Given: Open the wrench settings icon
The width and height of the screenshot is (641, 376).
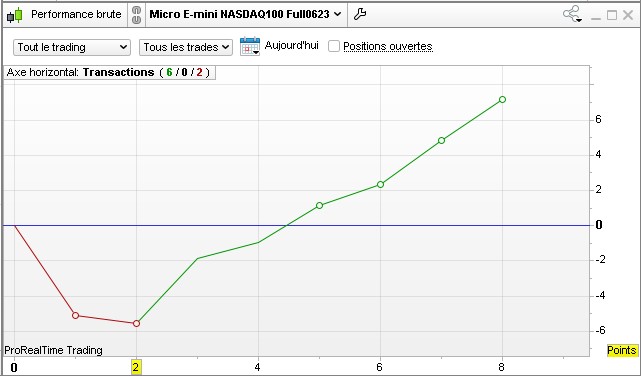Looking at the screenshot, I should point(359,14).
